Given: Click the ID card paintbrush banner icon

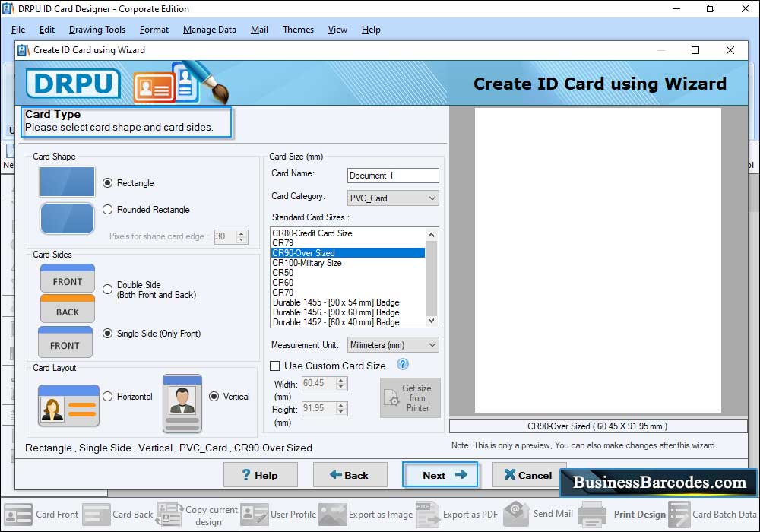Looking at the screenshot, I should pos(180,82).
